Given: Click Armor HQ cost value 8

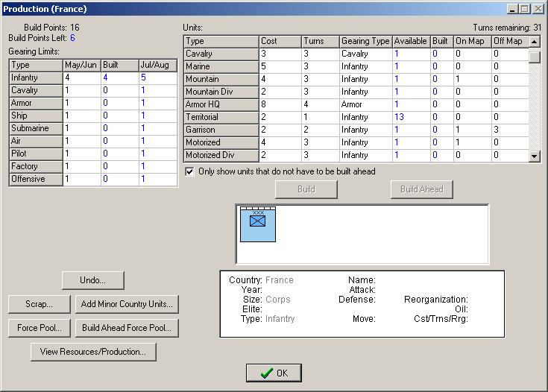Looking at the screenshot, I should (x=263, y=104).
